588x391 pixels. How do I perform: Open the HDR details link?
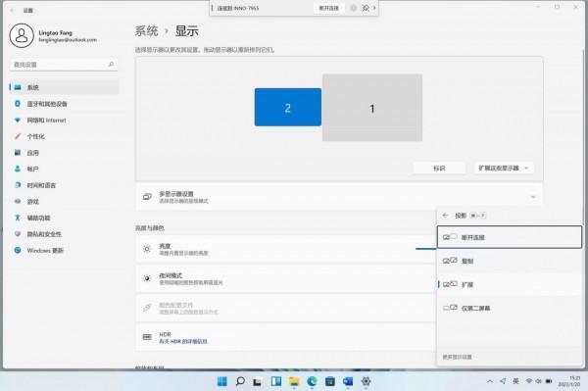183,342
